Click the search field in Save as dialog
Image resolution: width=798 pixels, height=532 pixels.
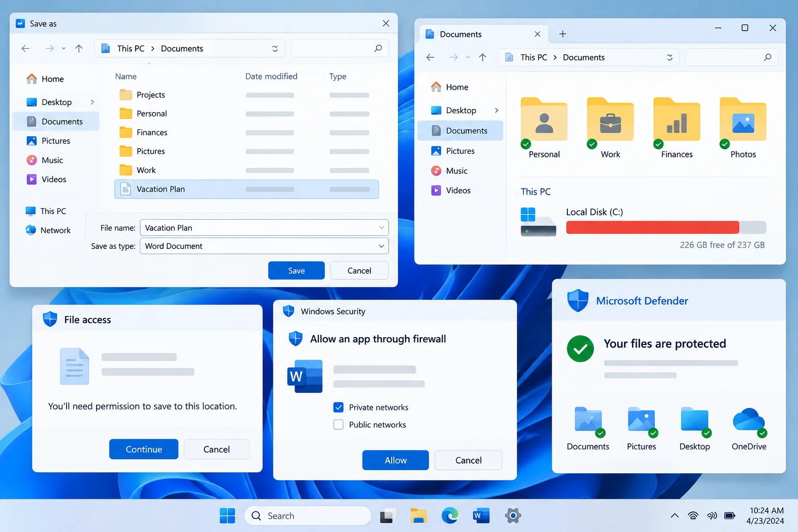point(340,48)
